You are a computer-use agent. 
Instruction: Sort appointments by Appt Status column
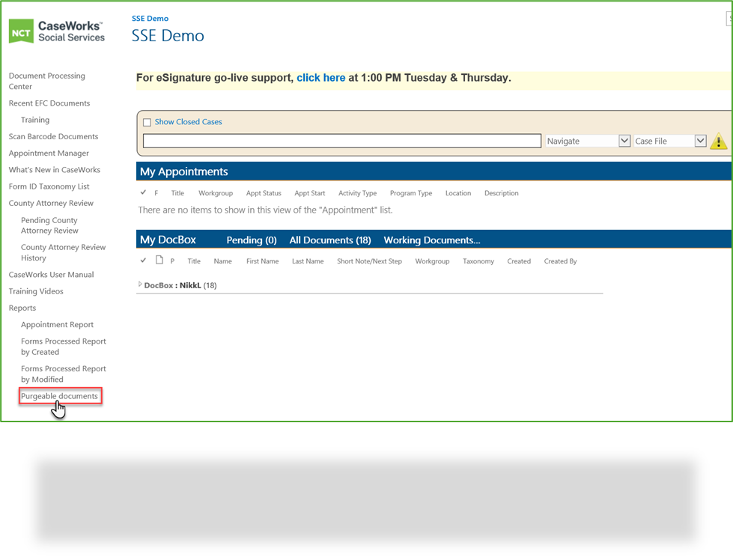(264, 193)
